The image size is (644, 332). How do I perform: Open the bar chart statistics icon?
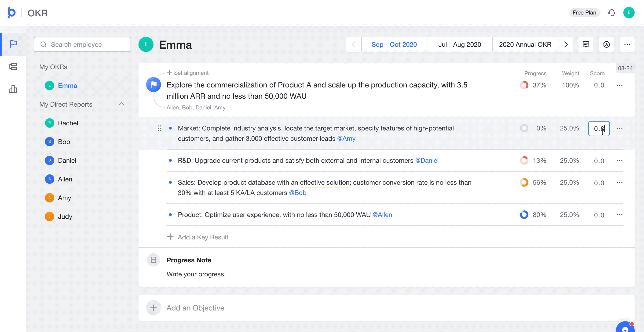[x=13, y=89]
